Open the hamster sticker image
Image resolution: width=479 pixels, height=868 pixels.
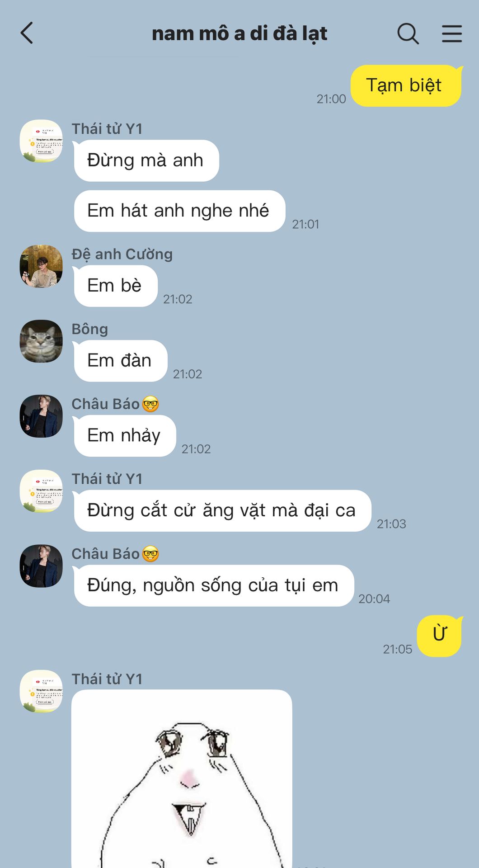click(182, 778)
